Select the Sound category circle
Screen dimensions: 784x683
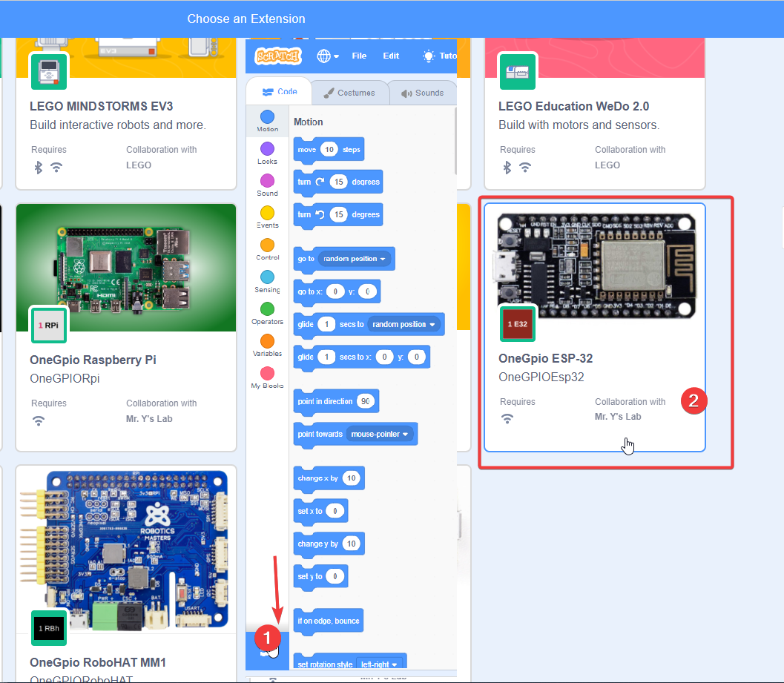(268, 181)
